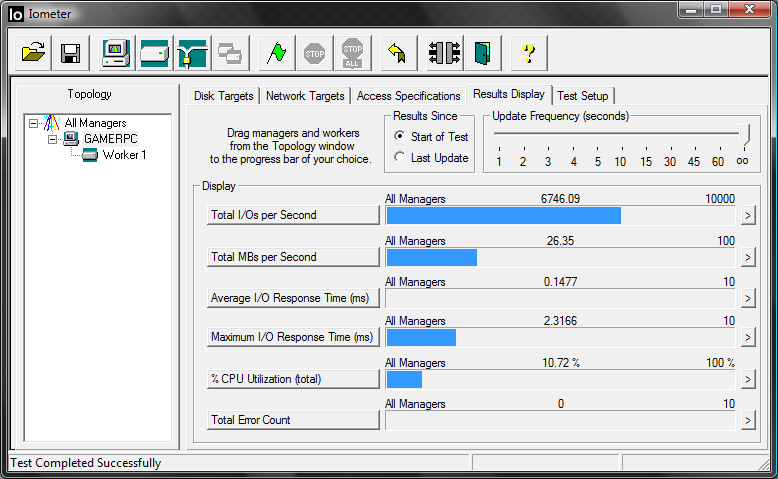Open details arrow for Total MBs per Second
Screen dimensions: 778x479
(748, 257)
